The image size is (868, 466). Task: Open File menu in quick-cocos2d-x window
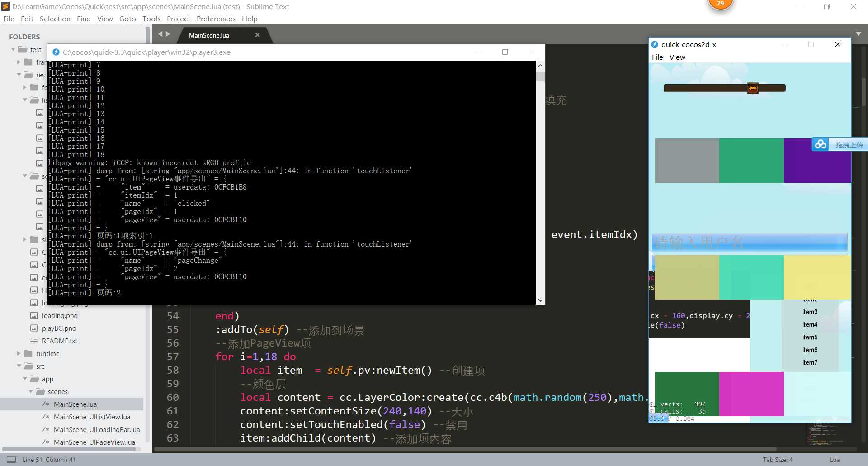[657, 57]
